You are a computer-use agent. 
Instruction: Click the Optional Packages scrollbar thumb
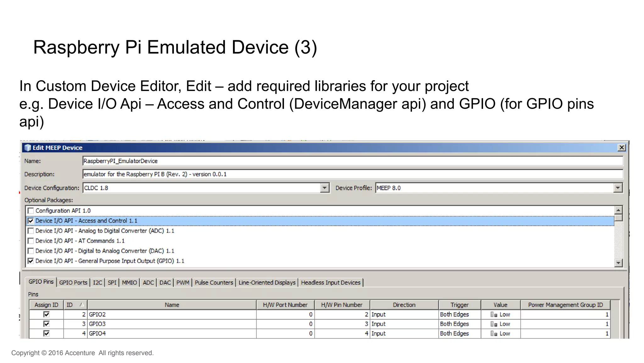pyautogui.click(x=618, y=218)
